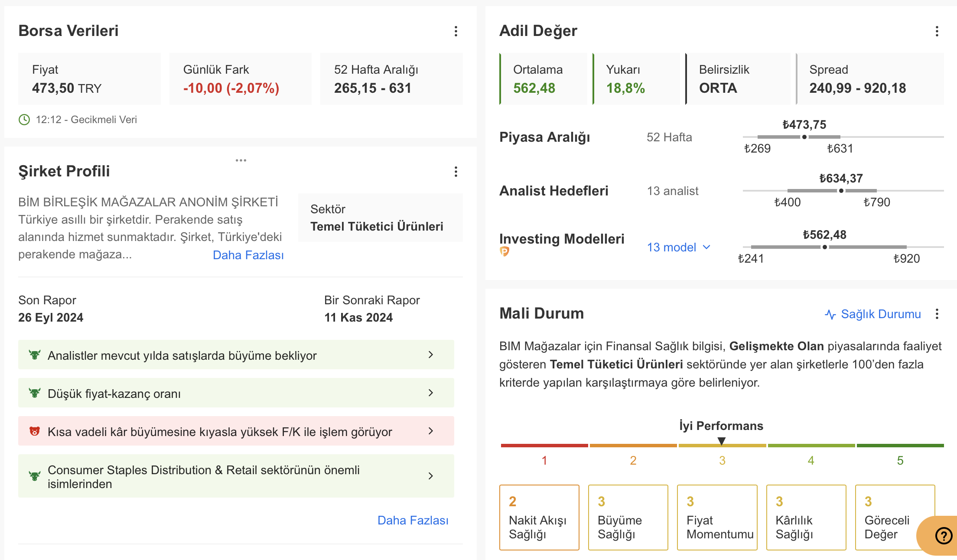Click the red score 1 scale segment
This screenshot has width=957, height=560.
tap(544, 446)
